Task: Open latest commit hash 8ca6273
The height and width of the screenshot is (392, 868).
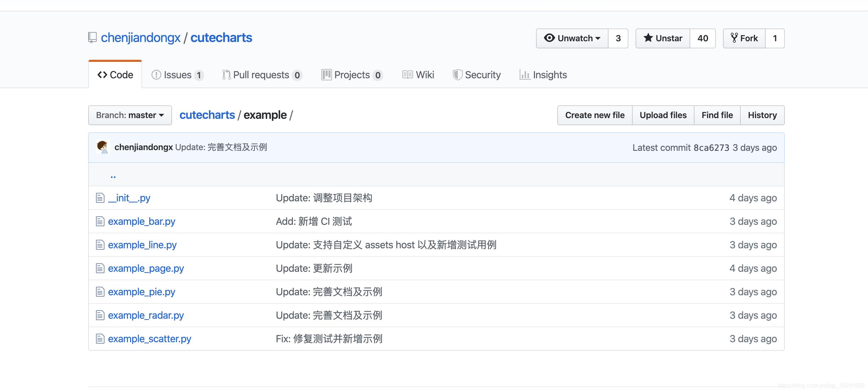Action: 711,148
